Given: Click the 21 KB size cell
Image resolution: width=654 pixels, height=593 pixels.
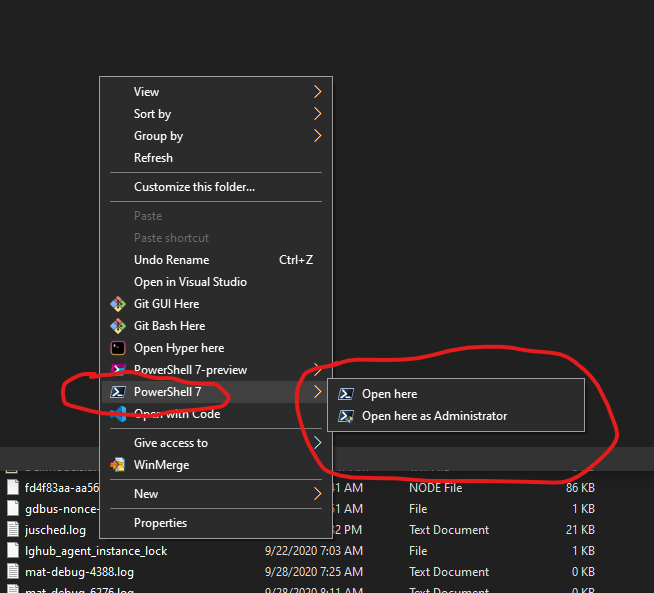Looking at the screenshot, I should tap(580, 530).
